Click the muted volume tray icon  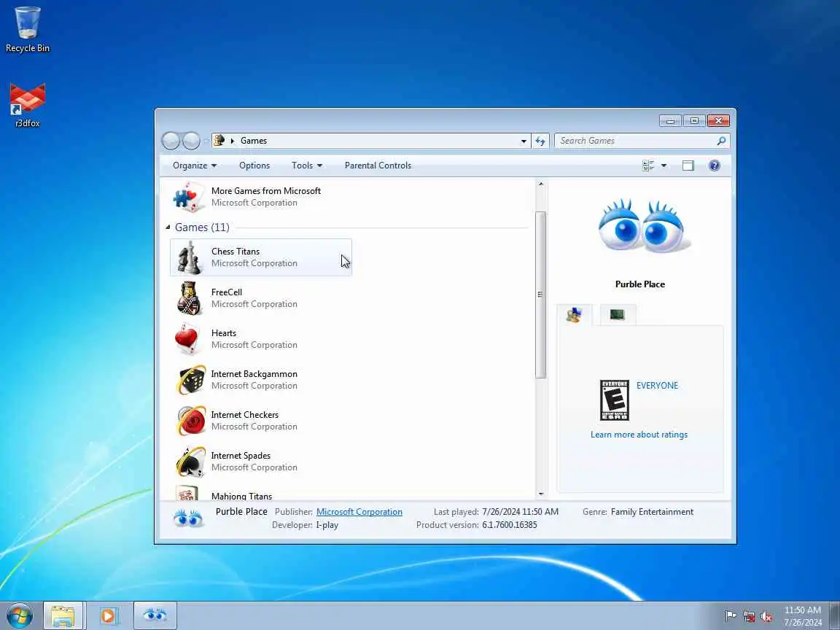point(766,616)
